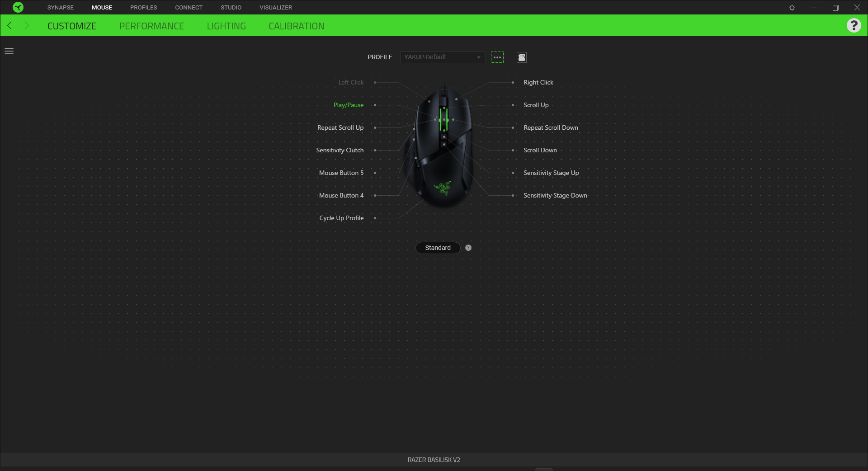
Task: Expand the YAKUP-Default profile dropdown
Action: [x=443, y=57]
